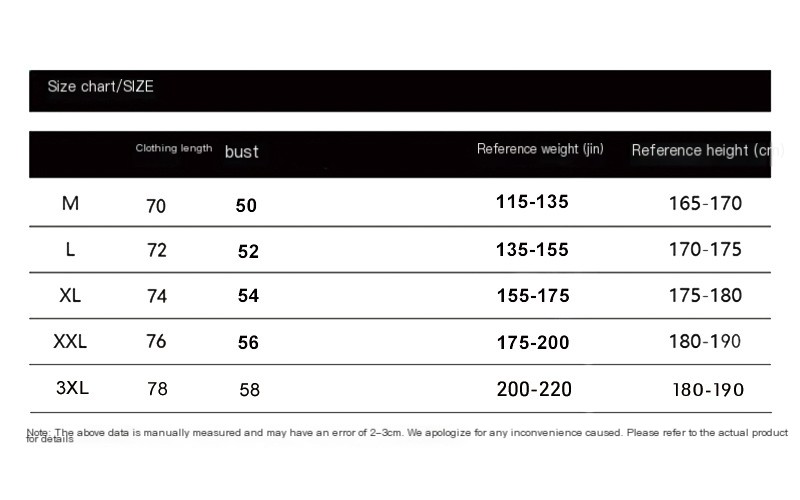Click the 3XL size row label

pos(70,388)
